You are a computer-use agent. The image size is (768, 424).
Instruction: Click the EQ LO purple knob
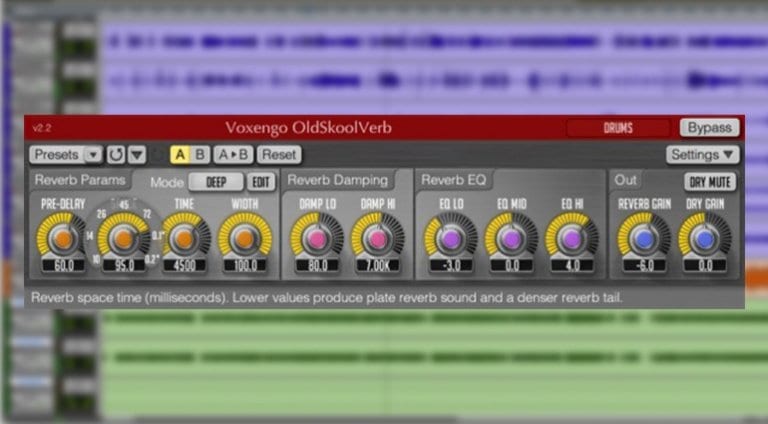(x=451, y=239)
